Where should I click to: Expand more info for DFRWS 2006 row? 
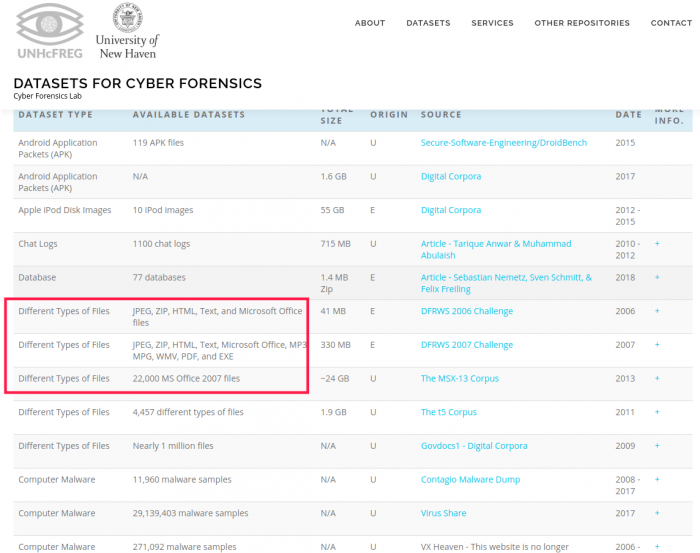click(x=657, y=310)
